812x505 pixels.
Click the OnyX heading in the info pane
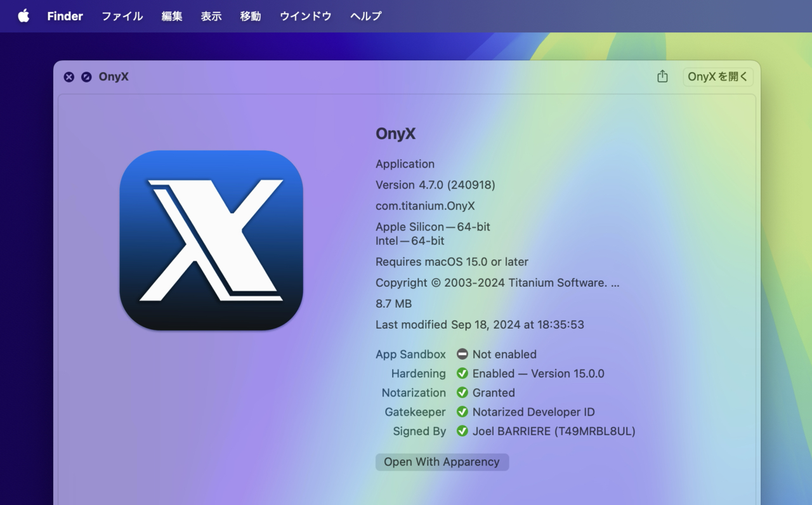[396, 134]
